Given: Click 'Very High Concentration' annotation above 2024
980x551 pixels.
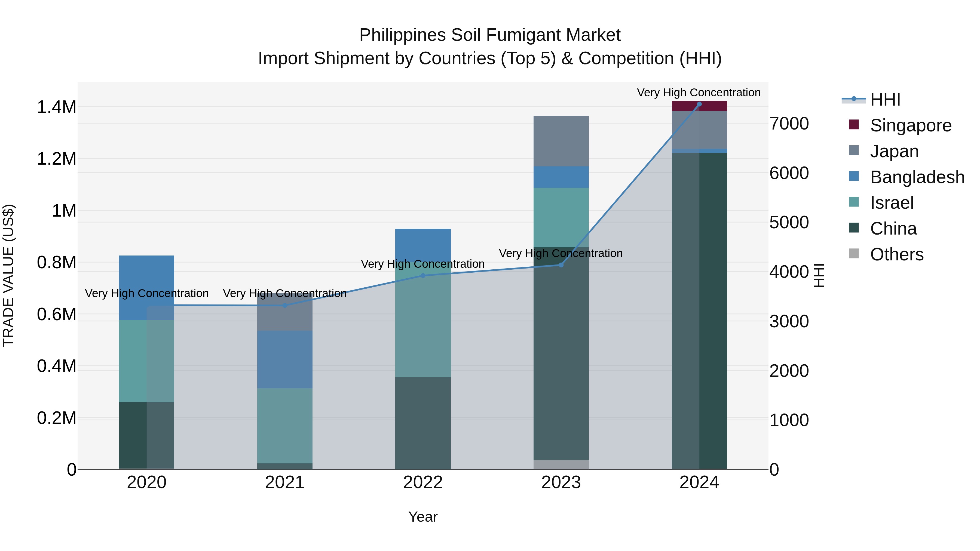Looking at the screenshot, I should [x=699, y=93].
